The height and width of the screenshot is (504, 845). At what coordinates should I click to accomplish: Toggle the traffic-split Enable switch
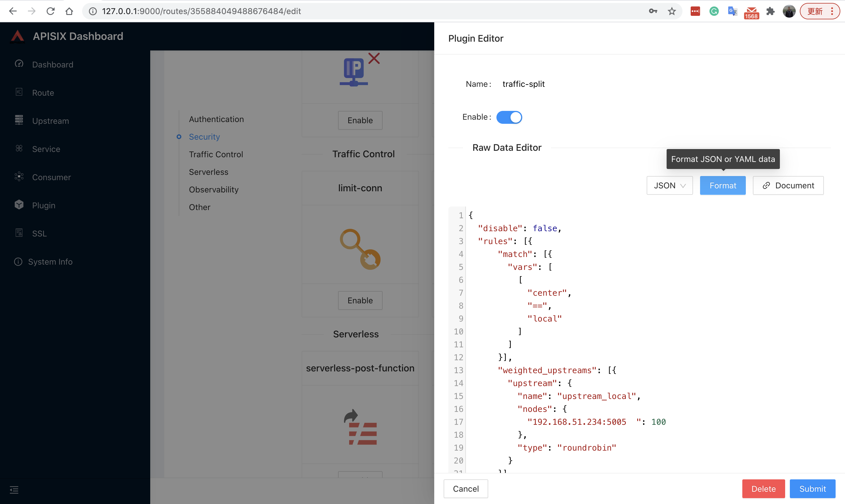[x=509, y=117]
